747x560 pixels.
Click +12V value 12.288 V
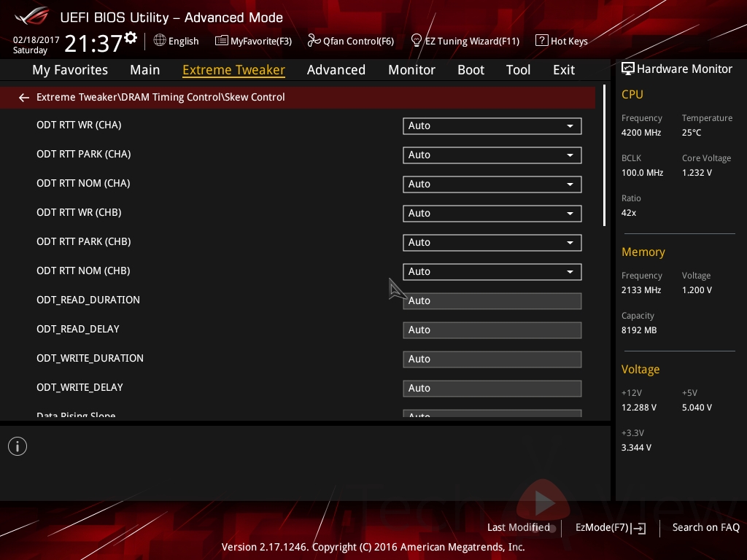639,408
